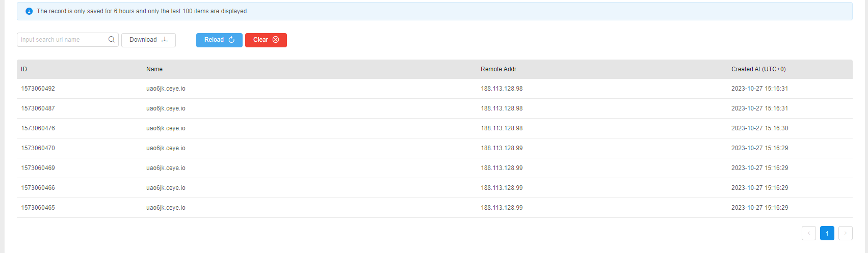Viewport: 868px width, 253px height.
Task: Select record ID 1573060492
Action: [x=38, y=89]
